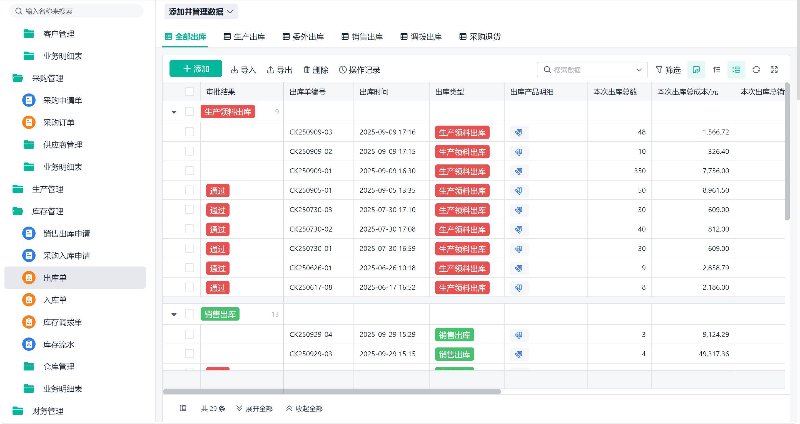Open the orange 入库单 icon
Image resolution: width=800 pixels, height=424 pixels.
click(29, 300)
